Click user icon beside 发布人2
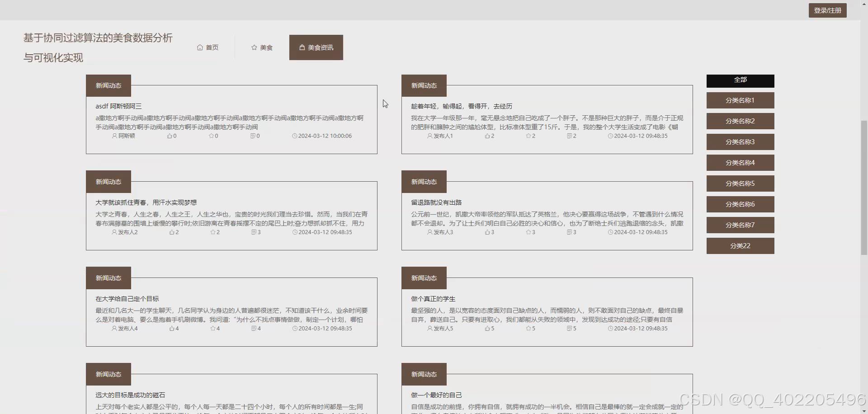Image resolution: width=868 pixels, height=414 pixels. click(x=114, y=232)
